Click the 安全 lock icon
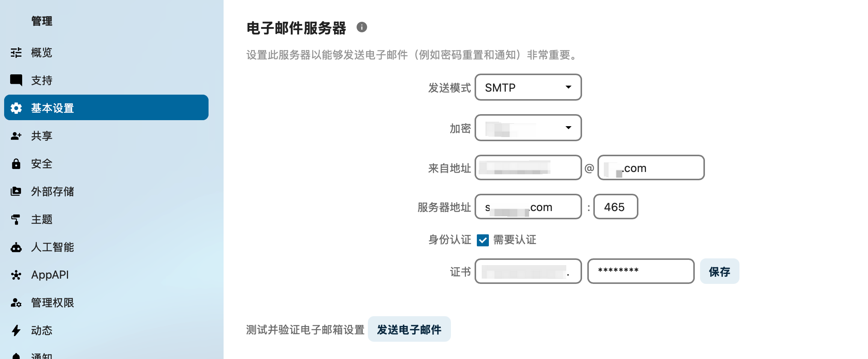868x359 pixels. 16,164
